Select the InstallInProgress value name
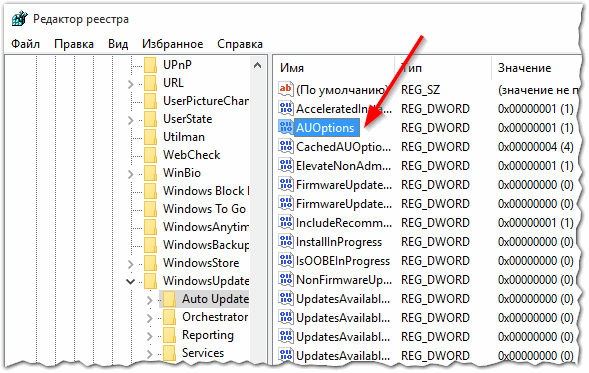589x373 pixels. coord(339,242)
